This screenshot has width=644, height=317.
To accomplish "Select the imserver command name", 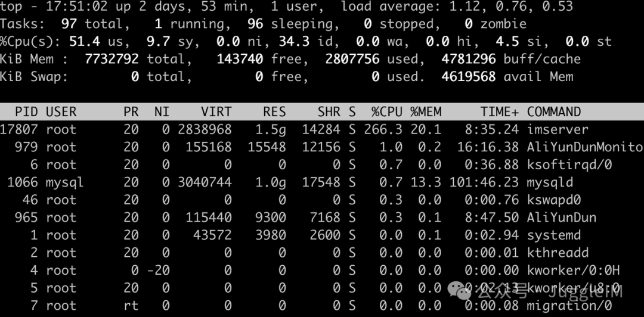I will pos(558,129).
